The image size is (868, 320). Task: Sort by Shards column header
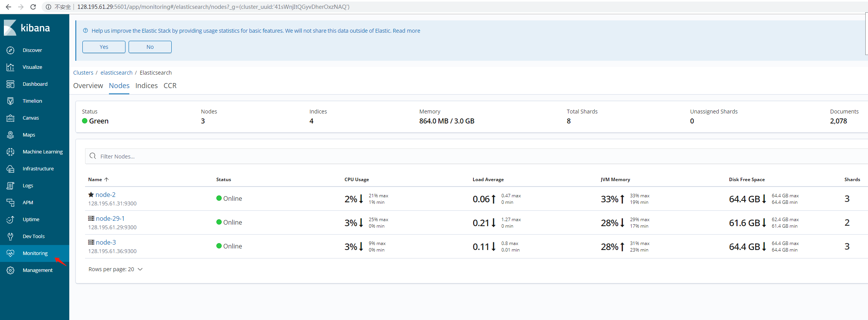pyautogui.click(x=852, y=180)
